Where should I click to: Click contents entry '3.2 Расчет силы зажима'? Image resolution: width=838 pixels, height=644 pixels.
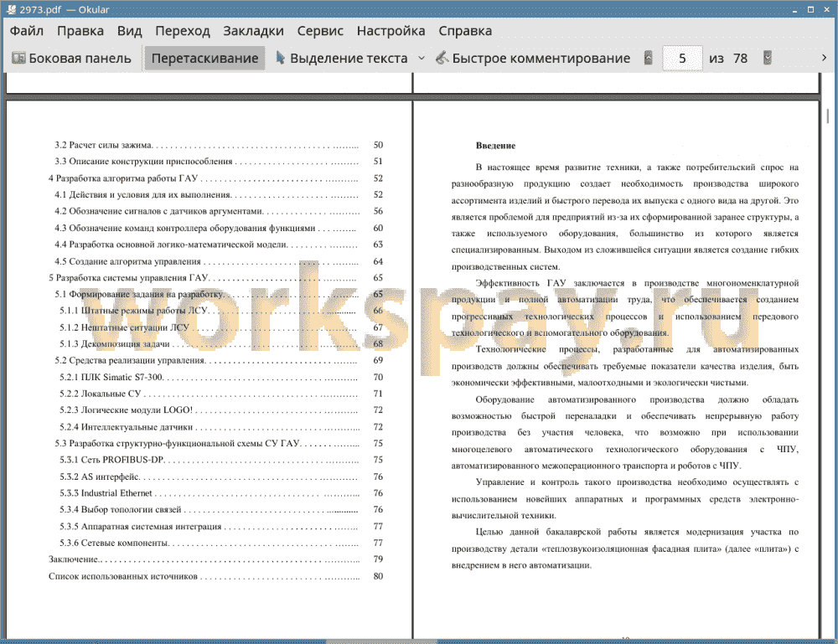pyautogui.click(x=103, y=145)
